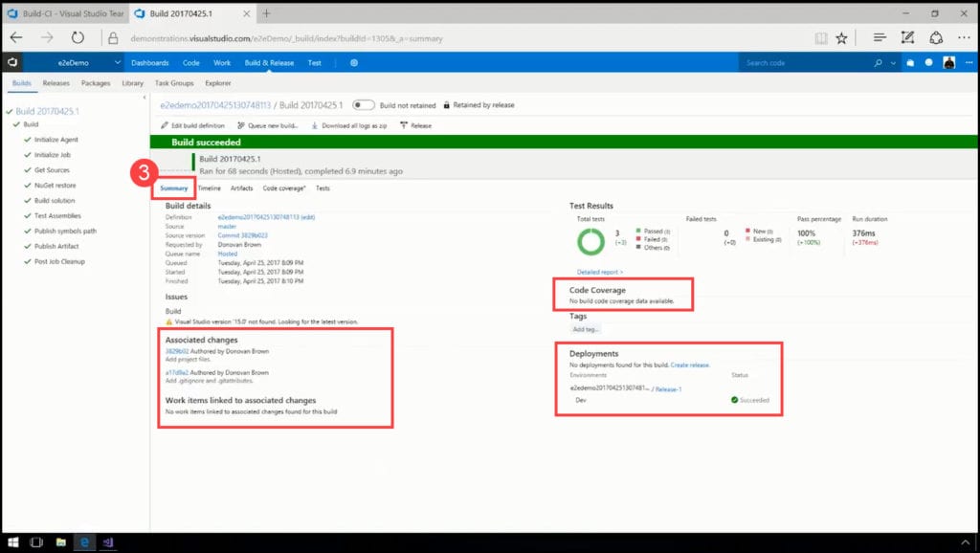The image size is (980, 553).
Task: Open the Windows Start menu
Action: 12,542
